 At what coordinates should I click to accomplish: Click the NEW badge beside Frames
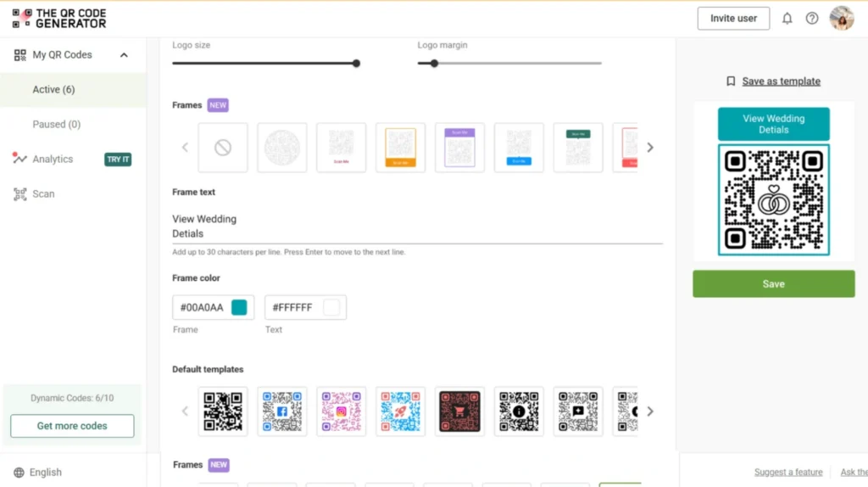(x=218, y=105)
